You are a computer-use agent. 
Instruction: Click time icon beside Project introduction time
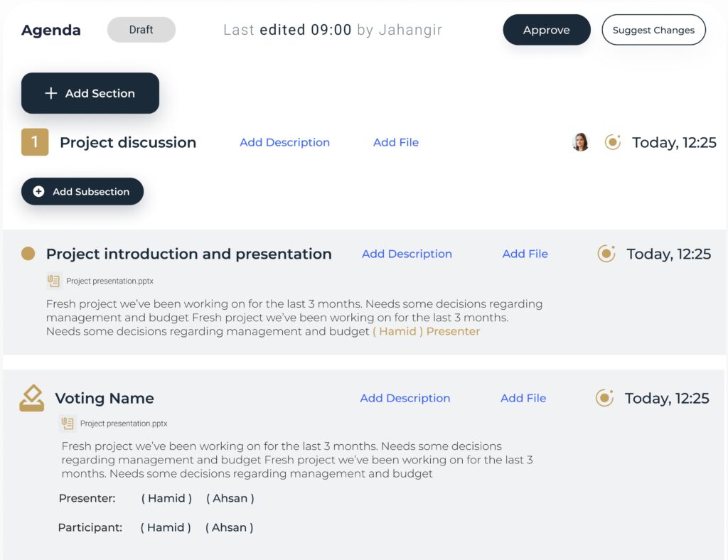pyautogui.click(x=606, y=254)
